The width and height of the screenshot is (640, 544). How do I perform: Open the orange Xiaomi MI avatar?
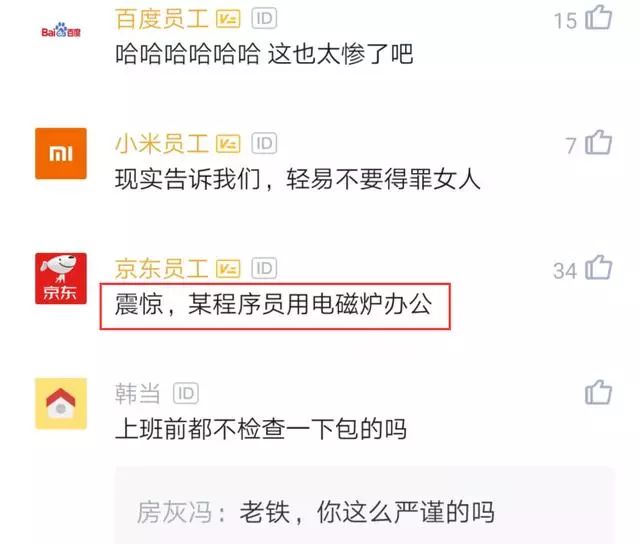pos(61,153)
